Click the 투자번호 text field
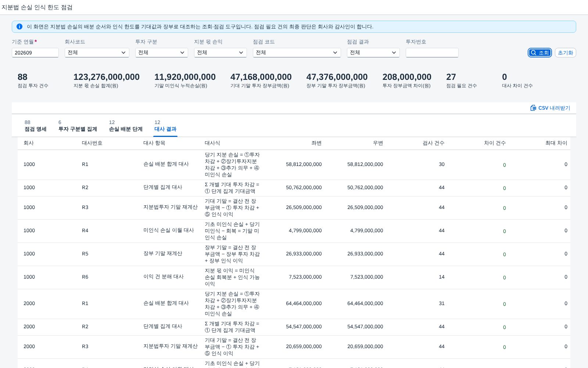588x368 pixels. [x=432, y=53]
